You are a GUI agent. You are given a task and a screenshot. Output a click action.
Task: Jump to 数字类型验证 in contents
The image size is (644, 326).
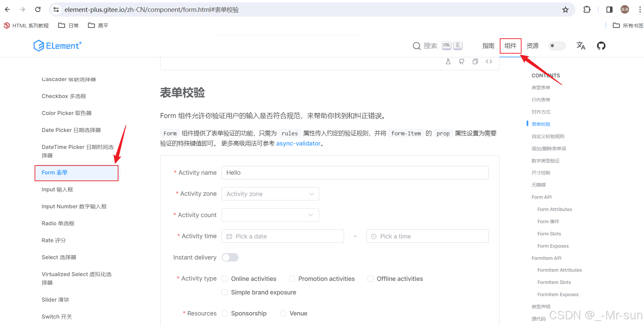click(546, 161)
